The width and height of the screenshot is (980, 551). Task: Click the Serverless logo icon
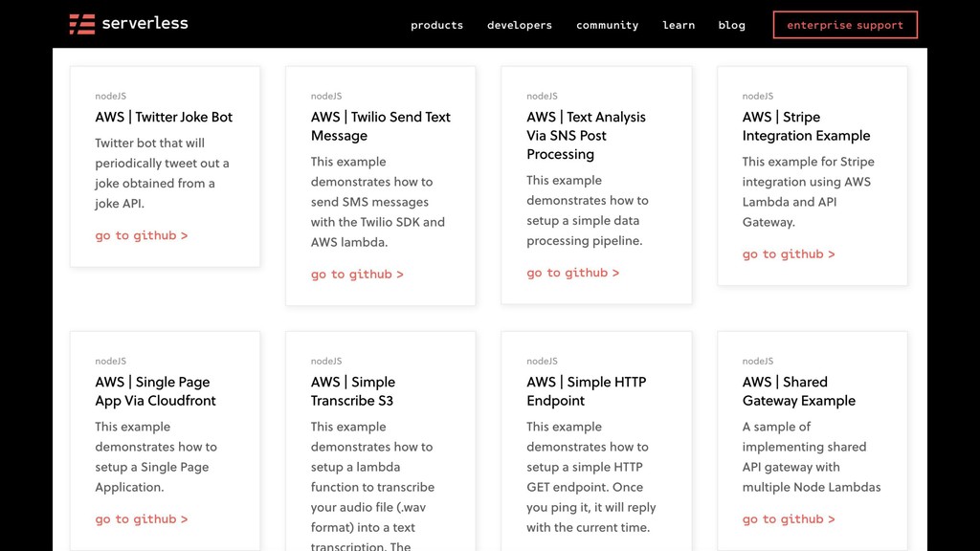point(82,24)
